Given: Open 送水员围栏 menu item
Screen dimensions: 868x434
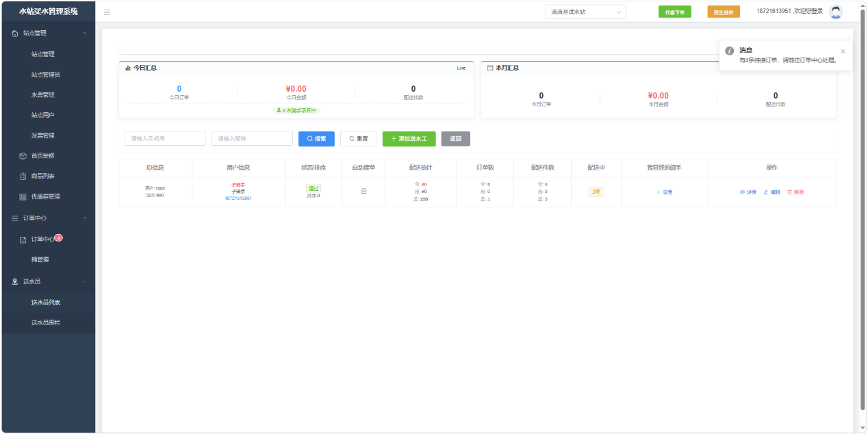Looking at the screenshot, I should pyautogui.click(x=45, y=322).
